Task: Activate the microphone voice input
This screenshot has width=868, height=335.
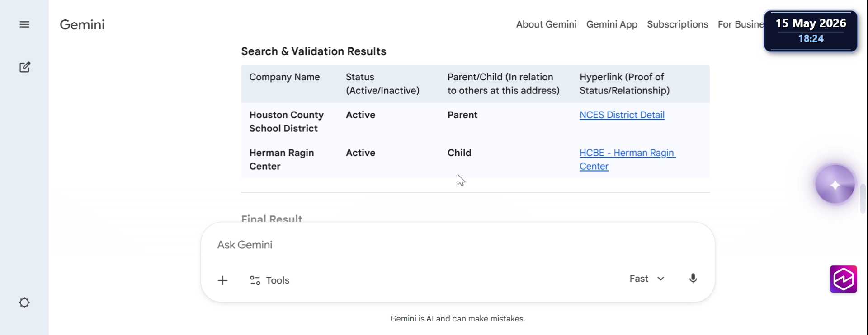Action: 693,279
